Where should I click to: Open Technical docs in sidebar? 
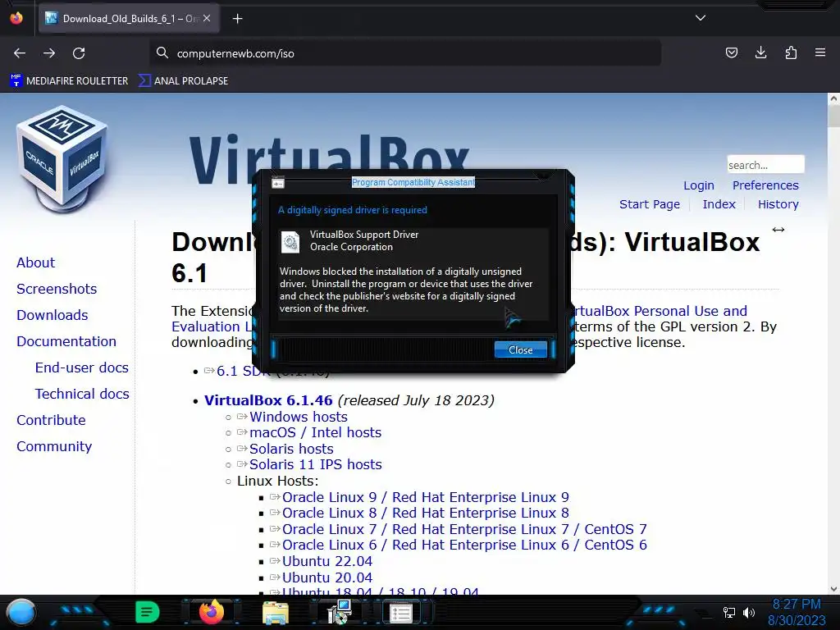coord(82,394)
